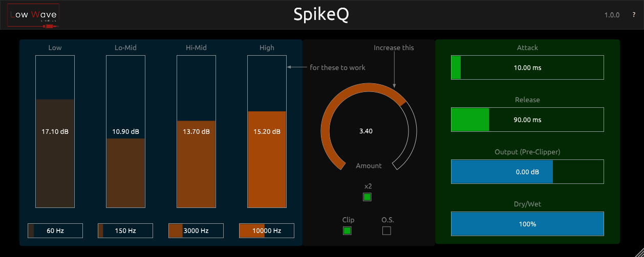Set the 60 Hz frequency slider
This screenshot has width=644, height=257.
(x=55, y=230)
